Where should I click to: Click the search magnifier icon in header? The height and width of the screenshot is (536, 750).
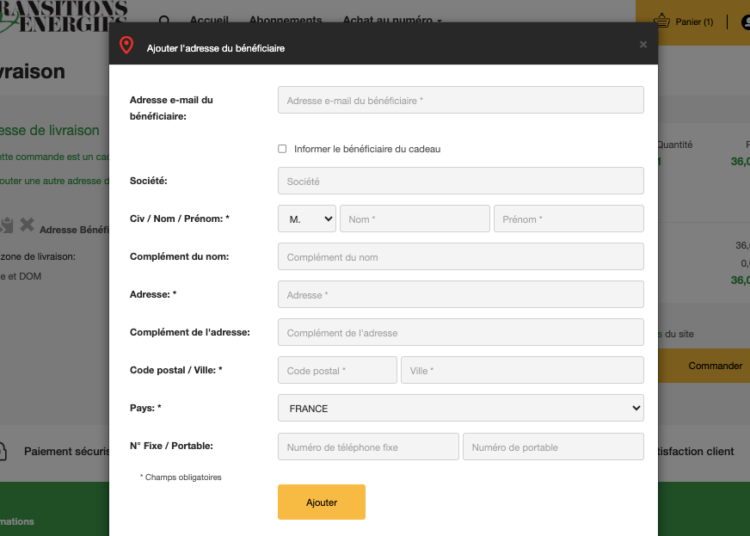pyautogui.click(x=165, y=20)
